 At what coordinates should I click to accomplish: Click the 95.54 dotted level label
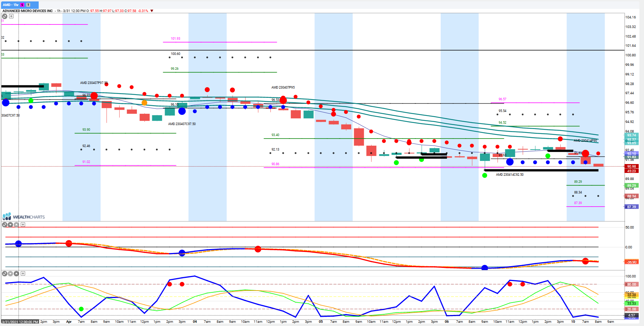(x=502, y=111)
